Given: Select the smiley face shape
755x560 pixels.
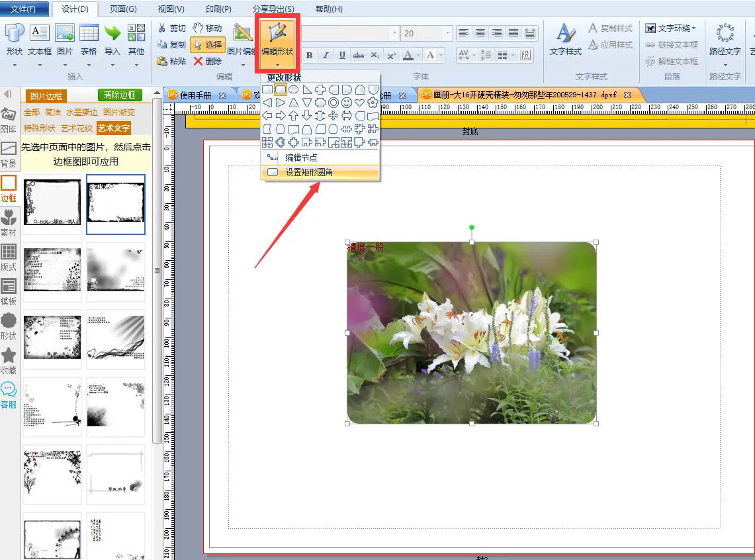Looking at the screenshot, I should [x=347, y=103].
